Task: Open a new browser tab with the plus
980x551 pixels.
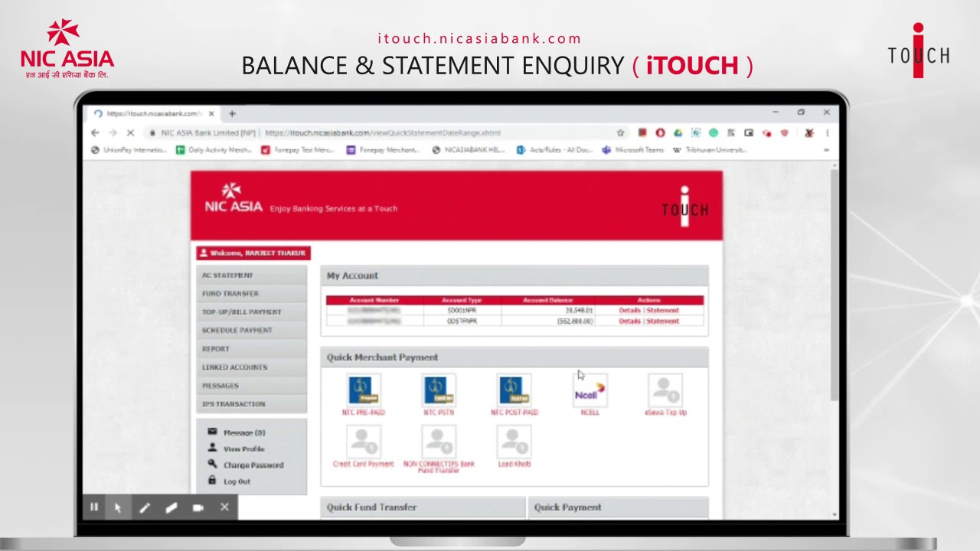Action: [x=232, y=113]
